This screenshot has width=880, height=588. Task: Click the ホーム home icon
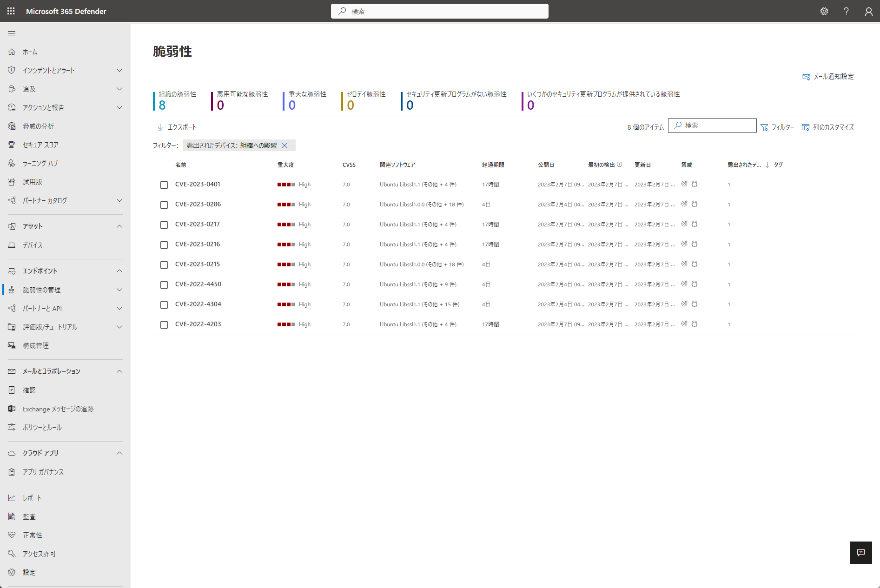click(12, 52)
